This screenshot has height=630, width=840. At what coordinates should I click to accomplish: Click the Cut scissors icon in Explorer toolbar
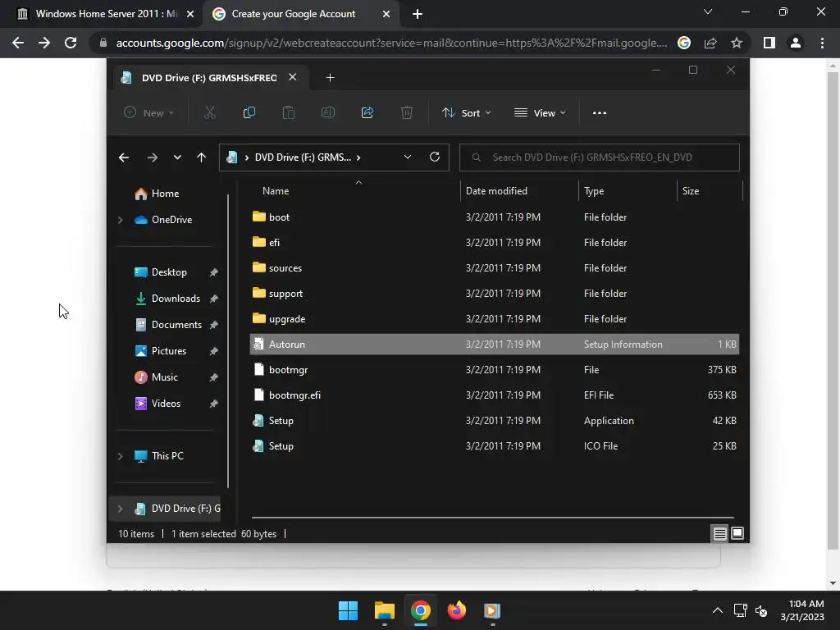(x=209, y=112)
